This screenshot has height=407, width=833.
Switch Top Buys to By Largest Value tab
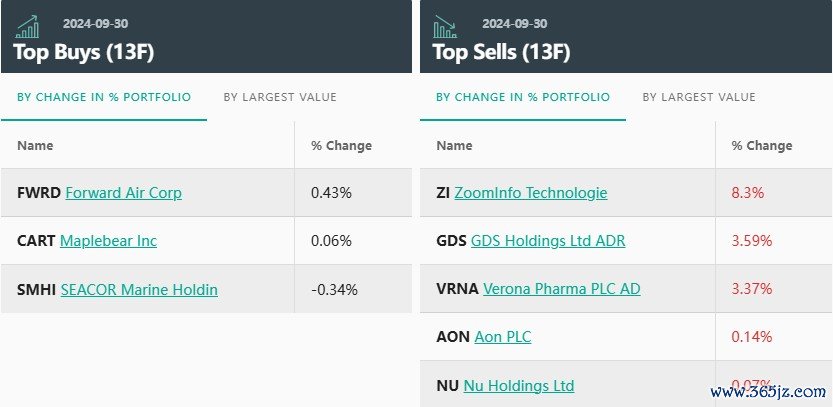click(280, 97)
